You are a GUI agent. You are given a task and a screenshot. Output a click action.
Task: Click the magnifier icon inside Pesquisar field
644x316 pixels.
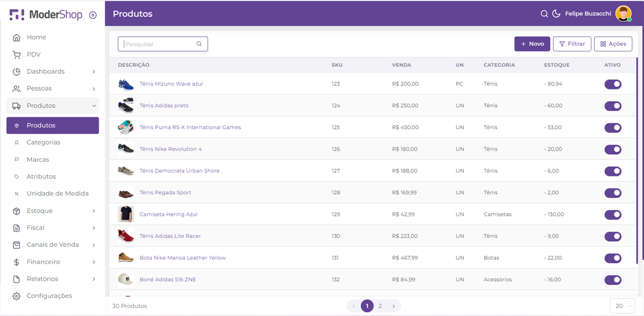[x=199, y=44]
